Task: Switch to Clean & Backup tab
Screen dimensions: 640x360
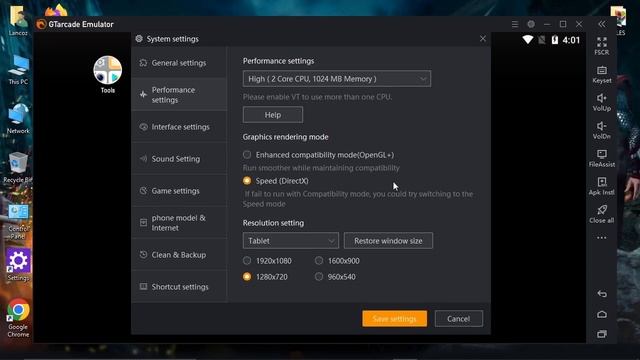Action: point(179,255)
